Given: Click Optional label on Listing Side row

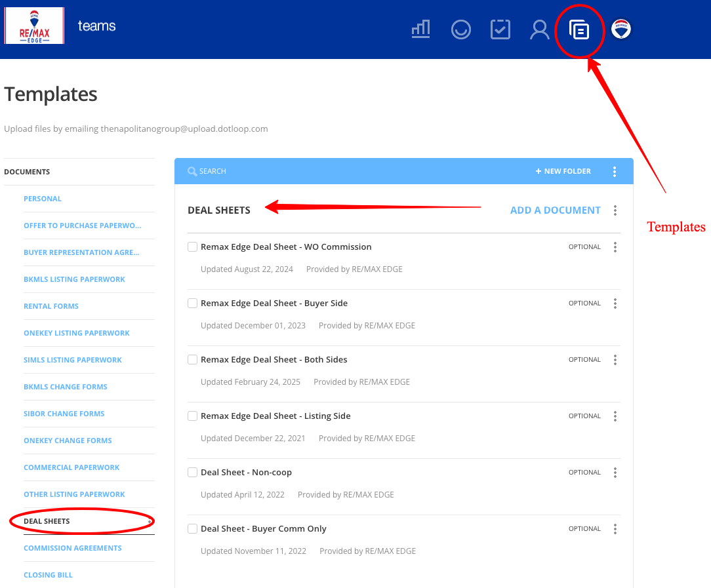Looking at the screenshot, I should coord(584,416).
